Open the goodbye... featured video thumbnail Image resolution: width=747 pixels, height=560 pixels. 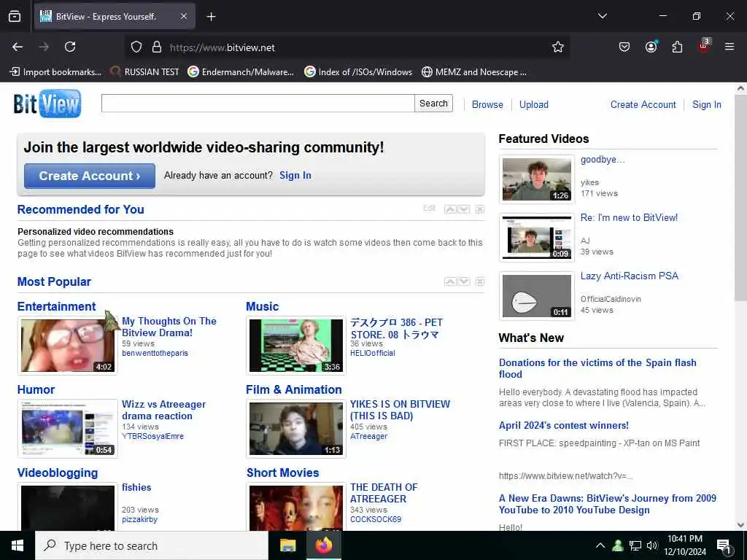point(537,179)
